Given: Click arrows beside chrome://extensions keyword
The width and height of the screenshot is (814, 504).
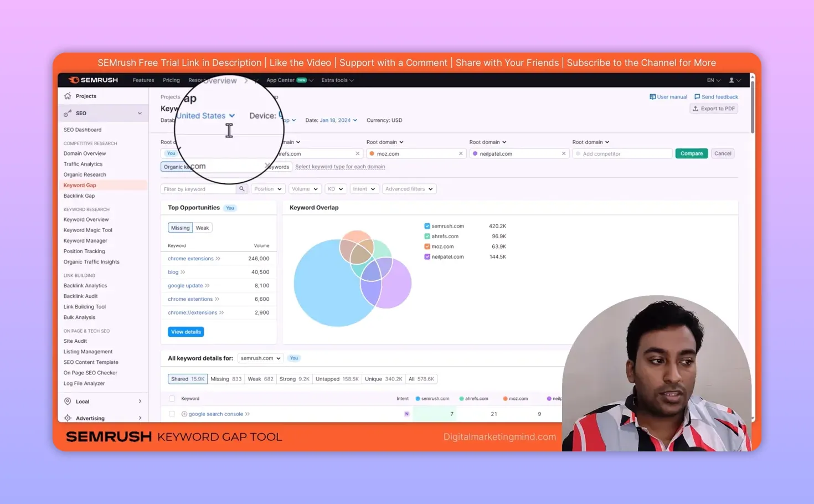Looking at the screenshot, I should pos(221,312).
